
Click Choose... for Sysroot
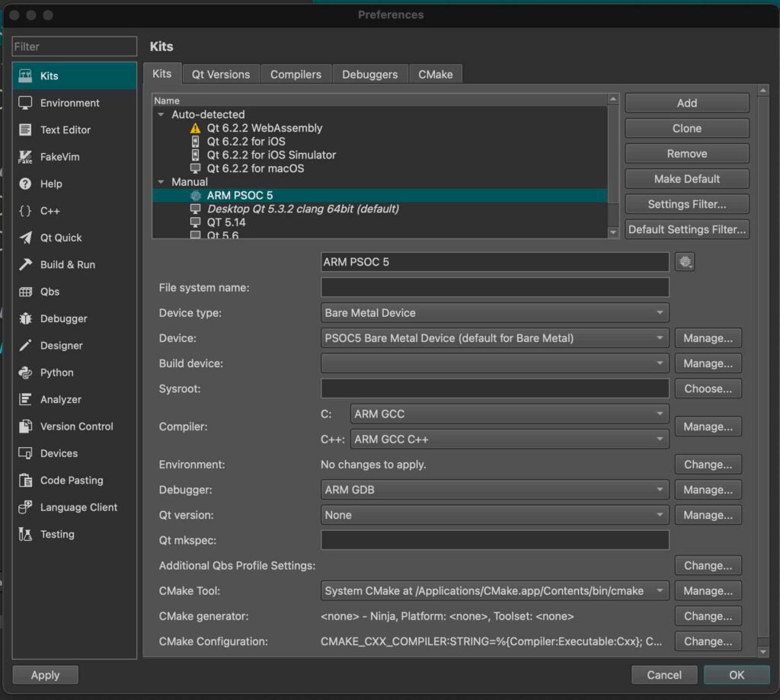click(708, 388)
